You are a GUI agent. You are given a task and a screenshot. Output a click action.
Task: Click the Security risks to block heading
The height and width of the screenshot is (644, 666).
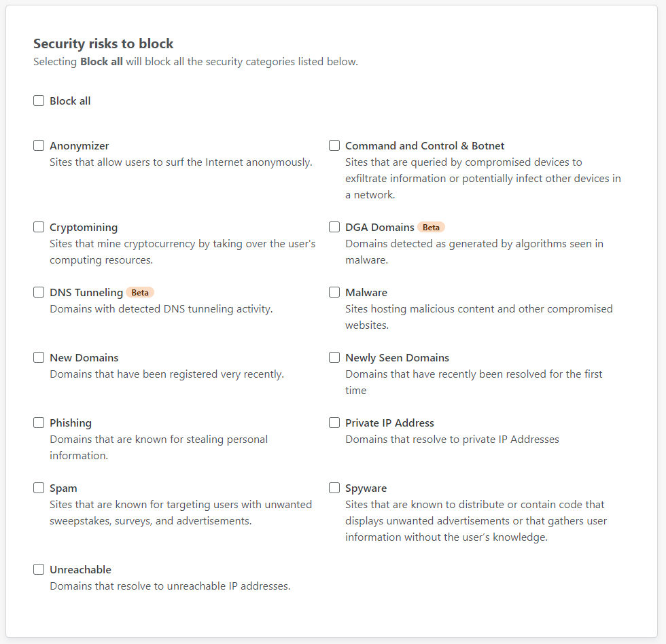tap(103, 44)
